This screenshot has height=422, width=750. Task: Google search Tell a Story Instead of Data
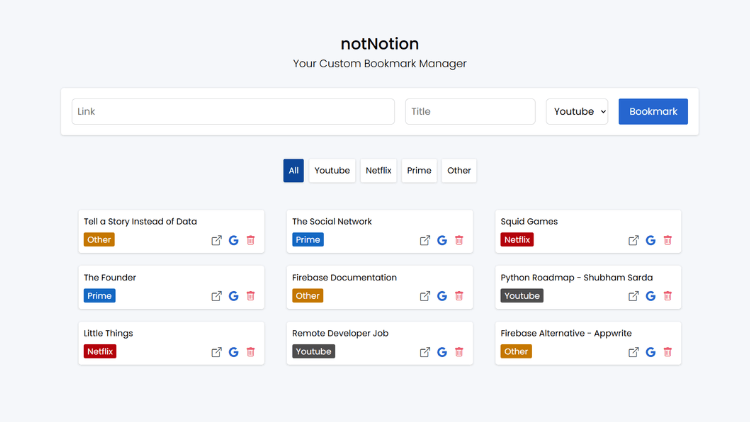233,240
